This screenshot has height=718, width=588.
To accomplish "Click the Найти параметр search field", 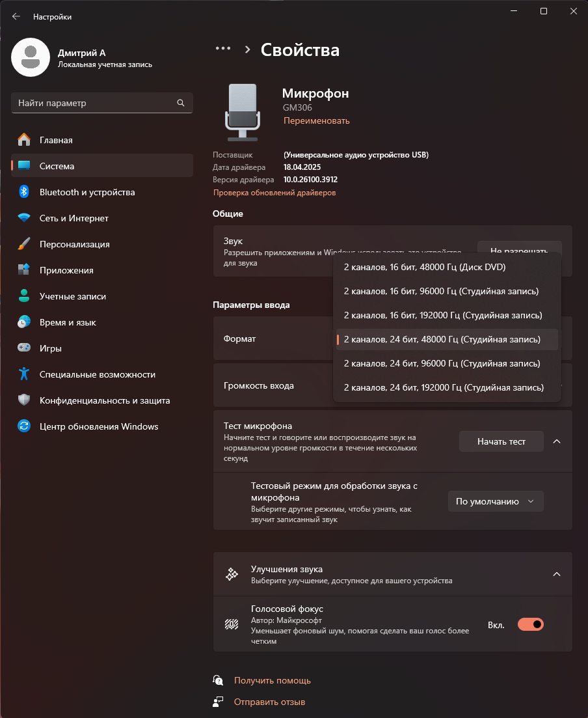I will (x=94, y=103).
